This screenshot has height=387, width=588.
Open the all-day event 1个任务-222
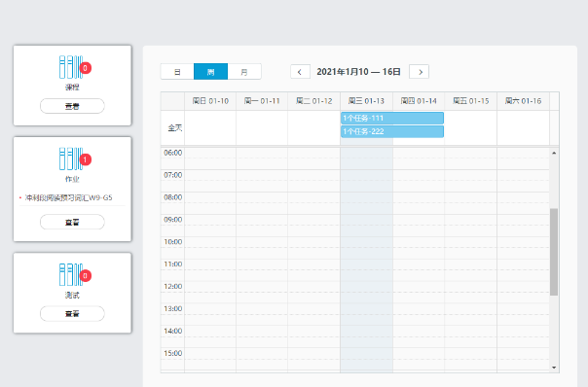[x=392, y=131]
